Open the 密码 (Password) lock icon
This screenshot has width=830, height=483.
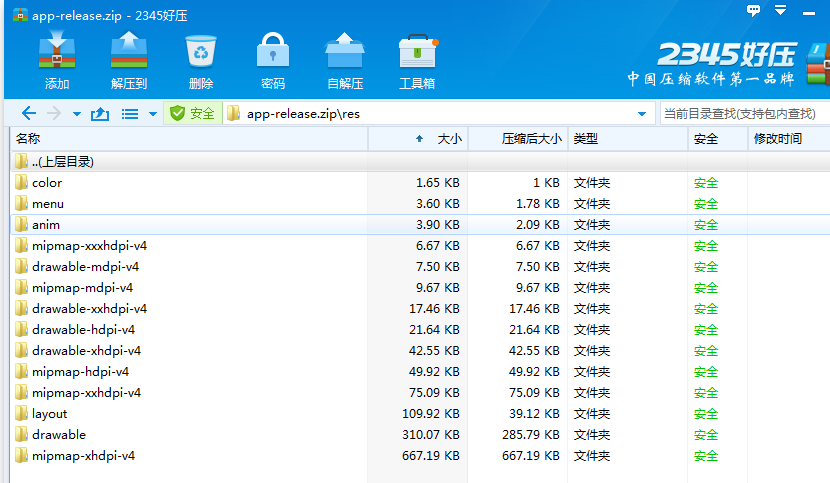[273, 60]
